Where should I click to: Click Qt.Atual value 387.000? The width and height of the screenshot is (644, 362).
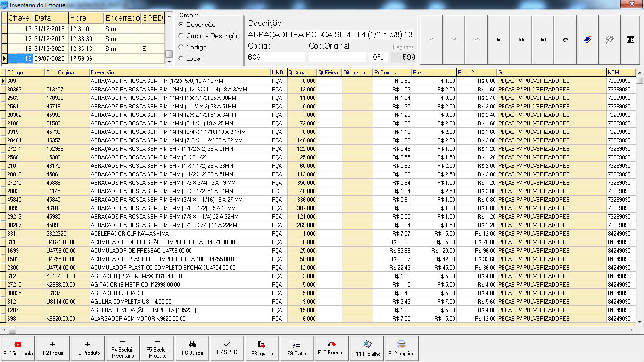coord(302,208)
